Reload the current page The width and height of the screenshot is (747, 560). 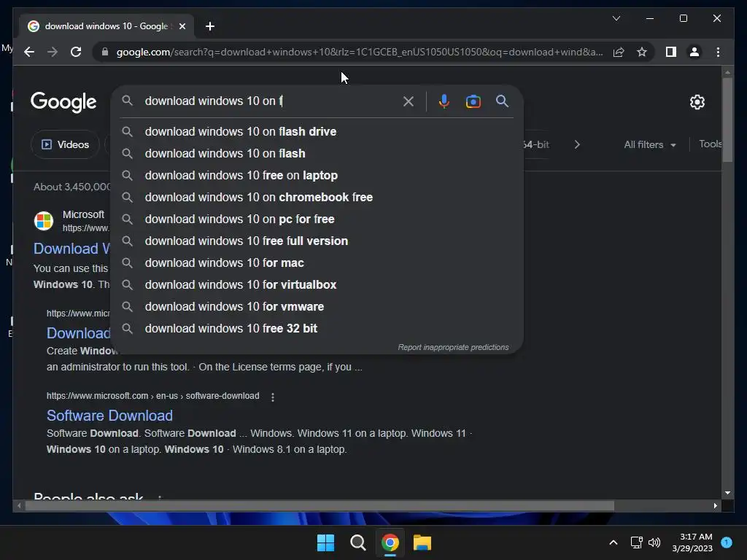[x=76, y=52]
